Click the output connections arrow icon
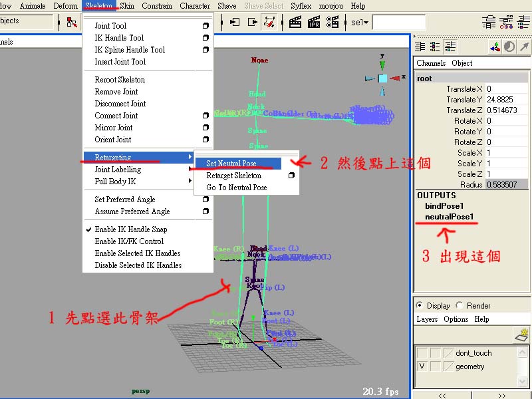 tap(253, 23)
